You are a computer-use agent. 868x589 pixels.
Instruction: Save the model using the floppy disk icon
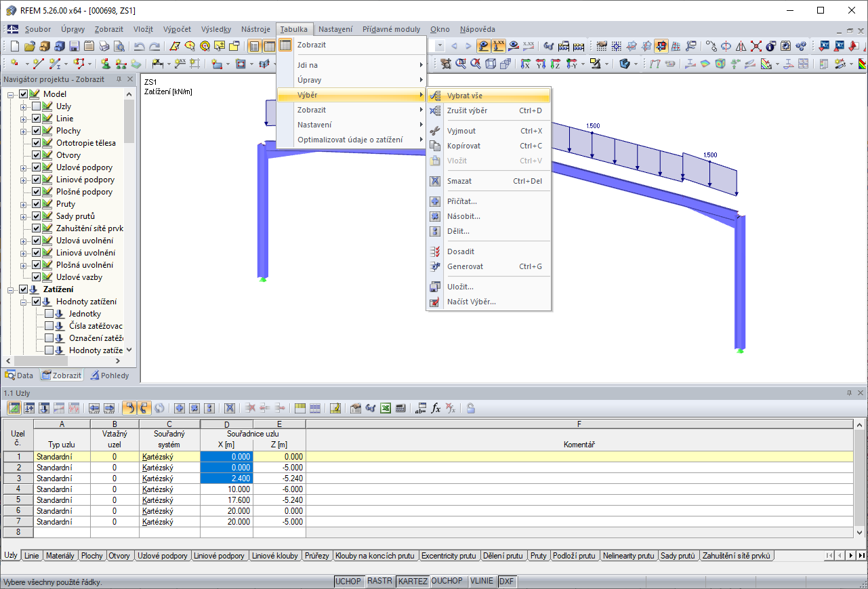tap(74, 46)
